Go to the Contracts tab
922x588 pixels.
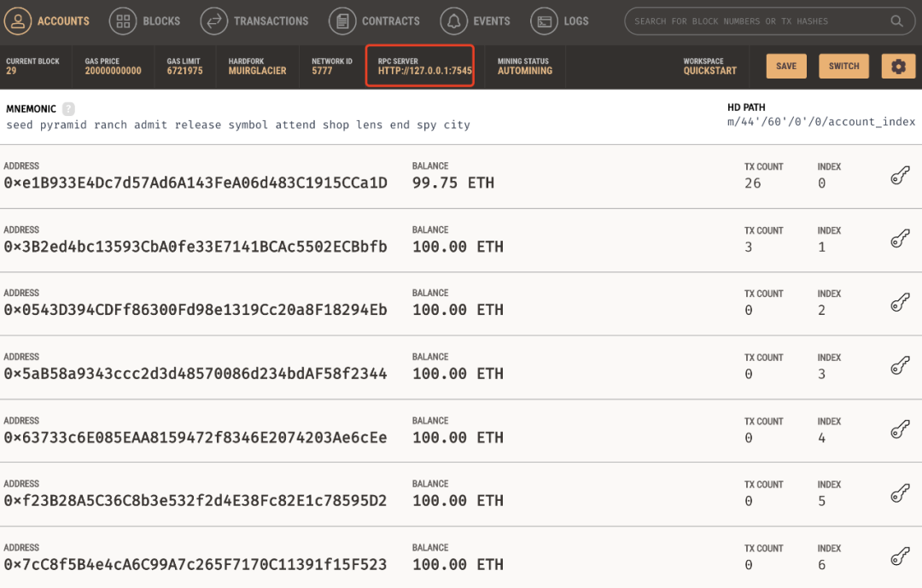[374, 21]
